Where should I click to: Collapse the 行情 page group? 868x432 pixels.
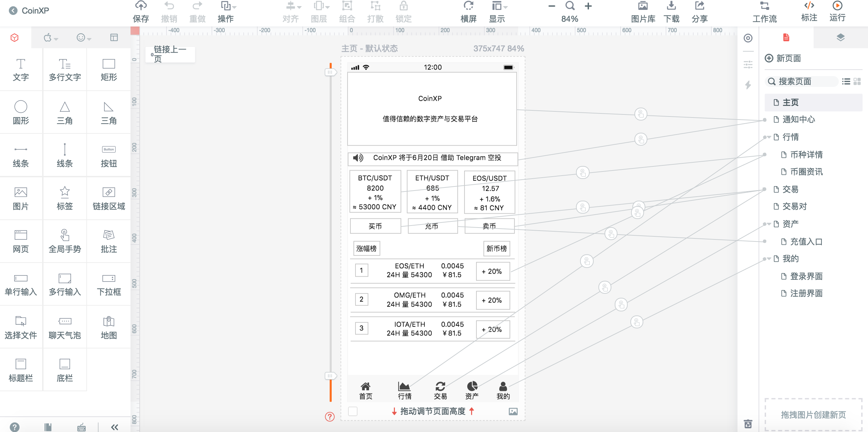coord(769,137)
